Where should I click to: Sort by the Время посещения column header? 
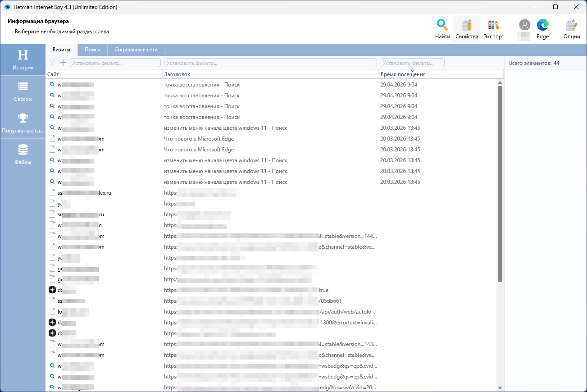pyautogui.click(x=413, y=74)
